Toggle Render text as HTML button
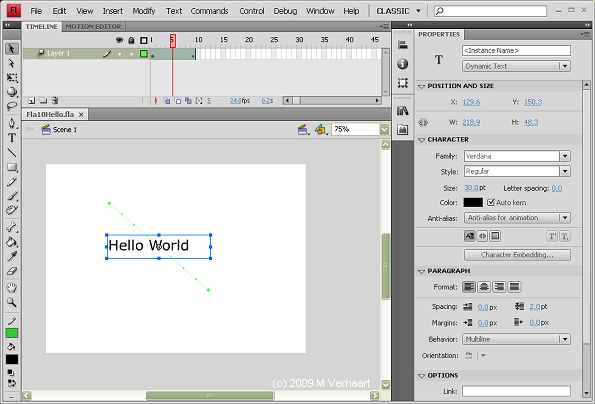Image resolution: width=595 pixels, height=404 pixels. pos(482,236)
